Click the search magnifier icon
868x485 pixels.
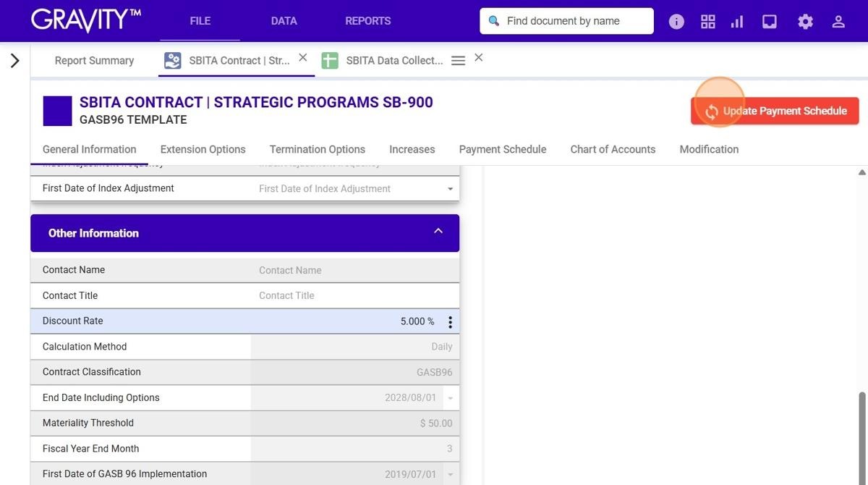click(494, 21)
